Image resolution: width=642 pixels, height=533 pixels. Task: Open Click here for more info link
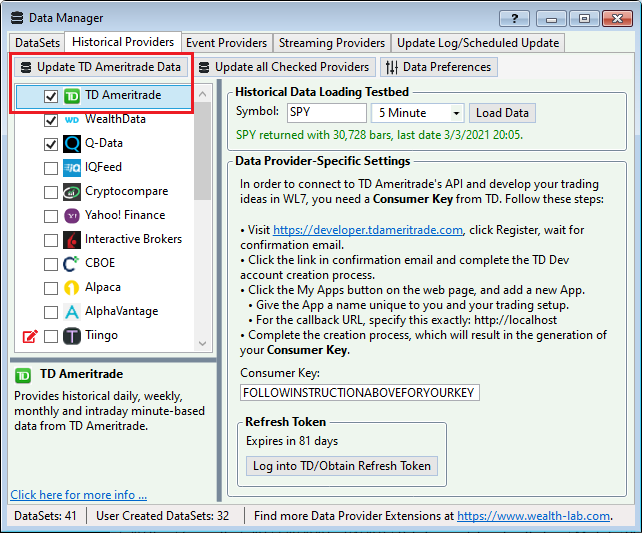click(x=79, y=495)
